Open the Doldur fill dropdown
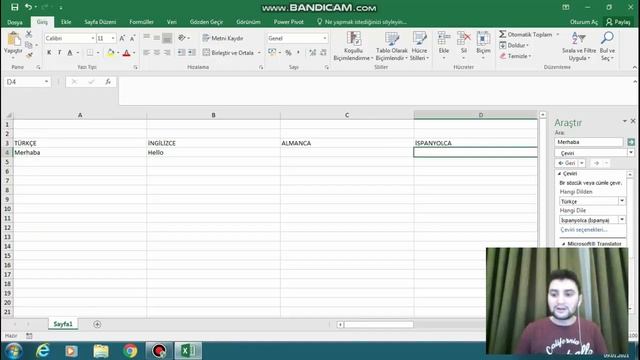This screenshot has width=640, height=360. (514, 45)
